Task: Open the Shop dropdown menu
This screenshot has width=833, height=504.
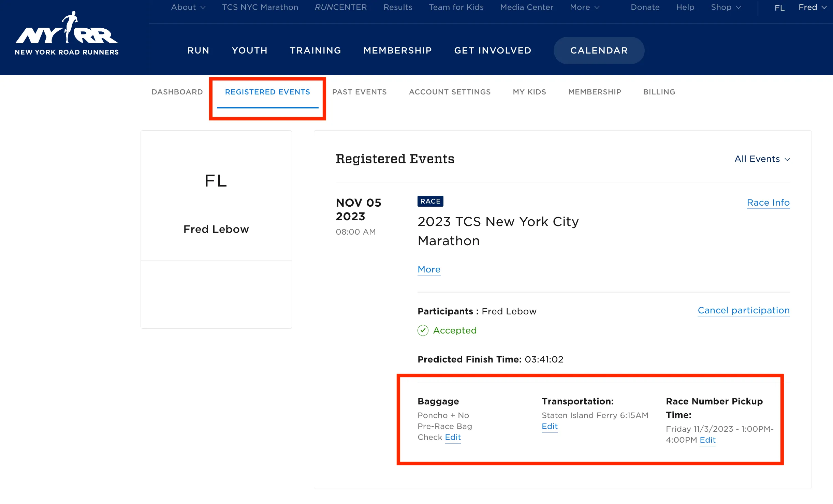Action: coord(726,7)
